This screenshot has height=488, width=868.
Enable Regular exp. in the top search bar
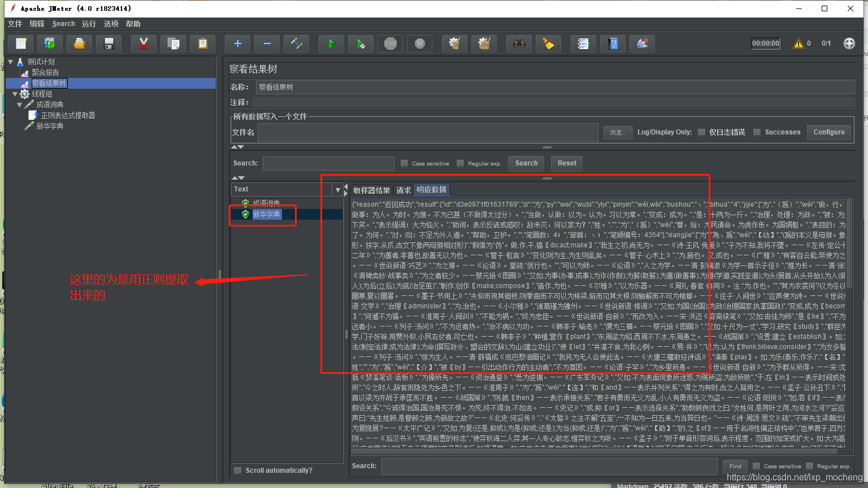click(460, 163)
